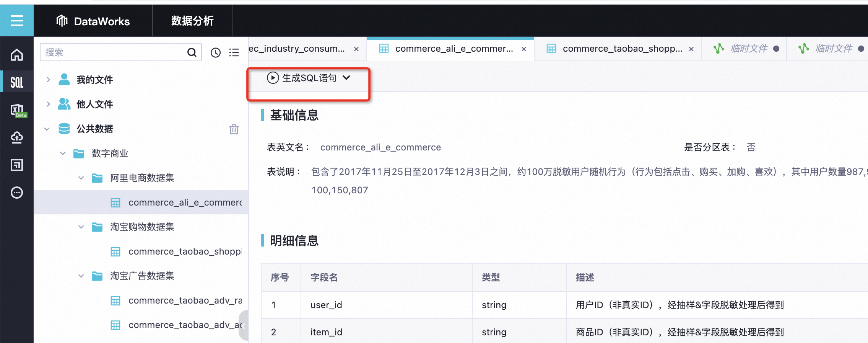The height and width of the screenshot is (343, 868).
Task: Click the trash icon next to 公共数据
Action: coord(234,129)
